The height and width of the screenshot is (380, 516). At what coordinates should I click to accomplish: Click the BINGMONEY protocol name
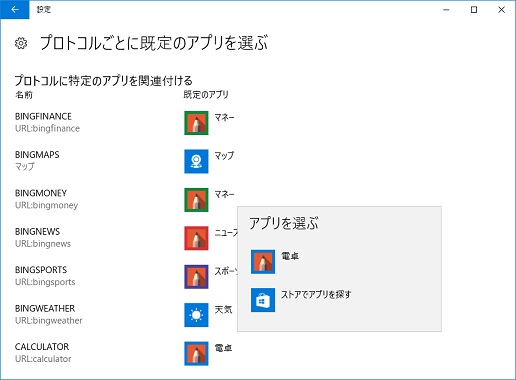point(41,193)
